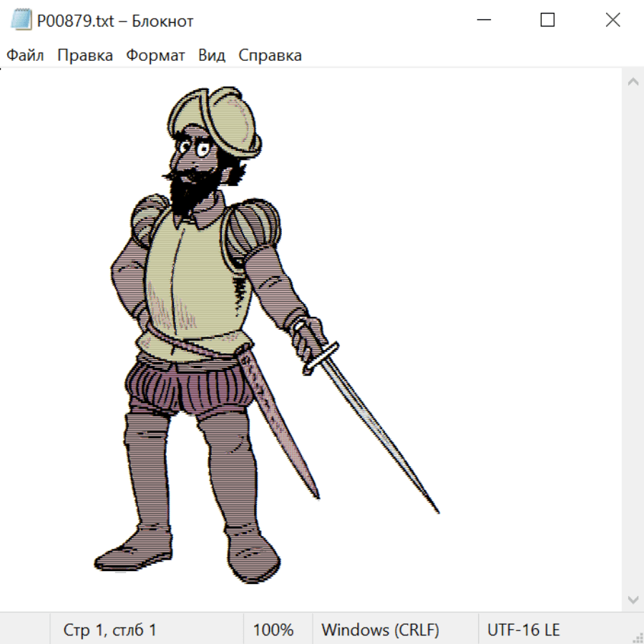Maximize the Notepad window
Viewport: 644px width, 644px height.
547,21
